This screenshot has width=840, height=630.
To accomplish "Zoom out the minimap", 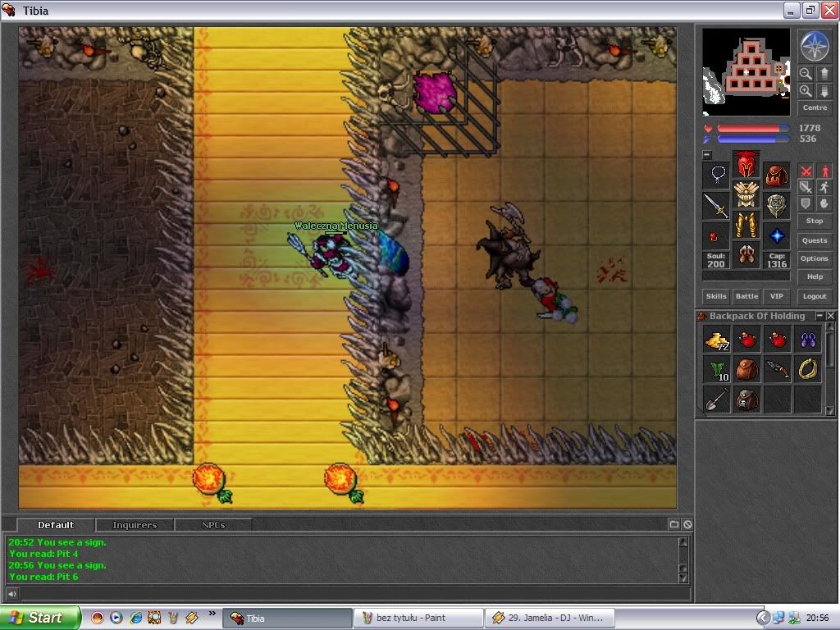I will click(806, 74).
